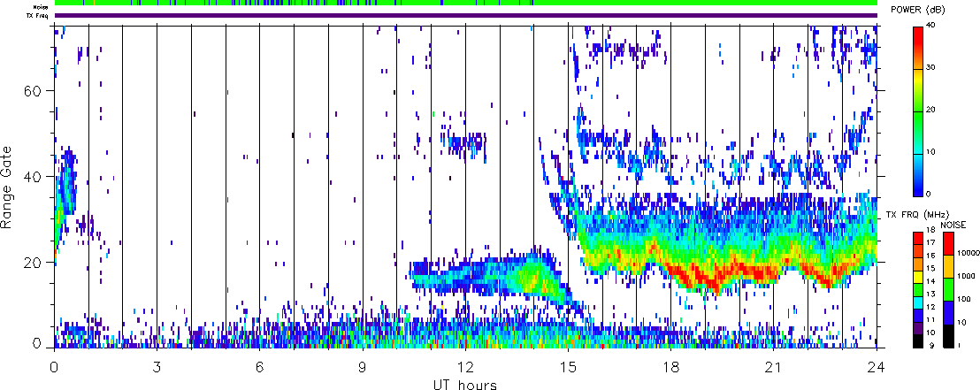The height and width of the screenshot is (390, 980).
Task: Click the UT hours tick label "3"
Action: coord(157,368)
